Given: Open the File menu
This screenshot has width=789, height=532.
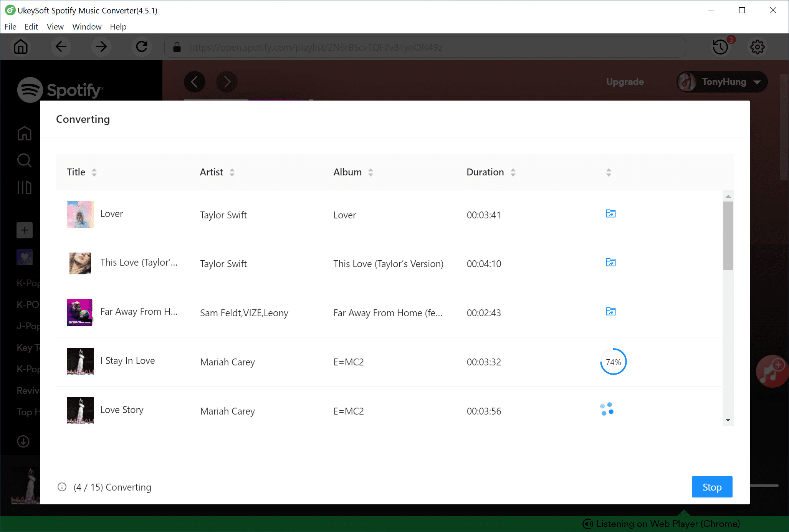Looking at the screenshot, I should [10, 26].
